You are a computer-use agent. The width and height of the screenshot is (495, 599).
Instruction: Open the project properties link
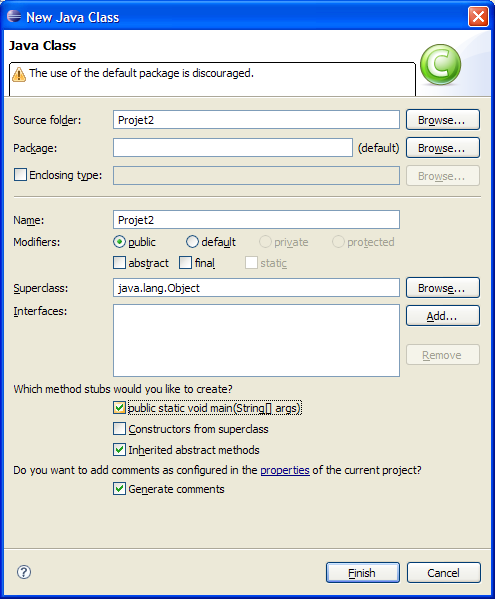(285, 470)
